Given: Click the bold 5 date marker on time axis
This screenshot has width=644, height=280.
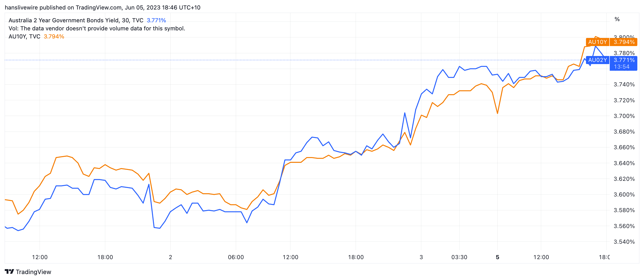Looking at the screenshot, I should tap(497, 257).
